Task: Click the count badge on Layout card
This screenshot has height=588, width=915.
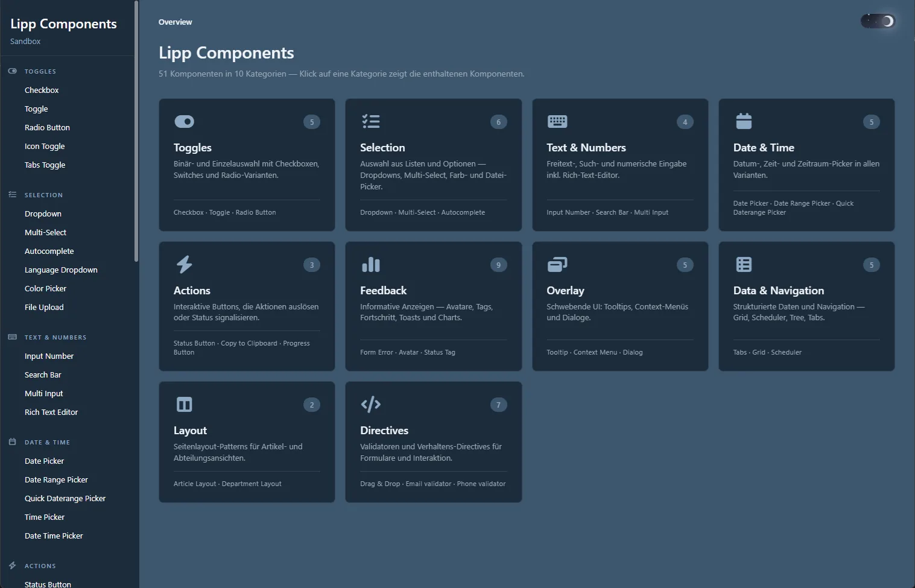Action: pos(312,405)
